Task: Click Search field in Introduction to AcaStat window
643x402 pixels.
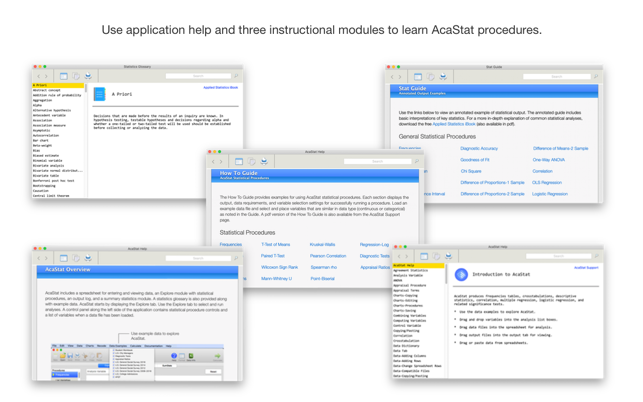Action: [x=559, y=256]
